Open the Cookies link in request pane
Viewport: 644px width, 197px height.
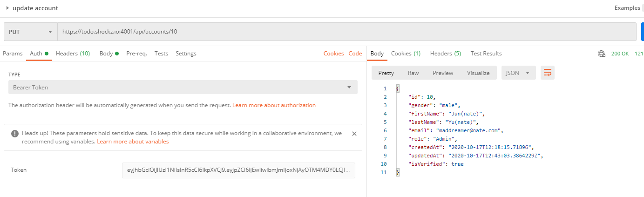coord(333,54)
